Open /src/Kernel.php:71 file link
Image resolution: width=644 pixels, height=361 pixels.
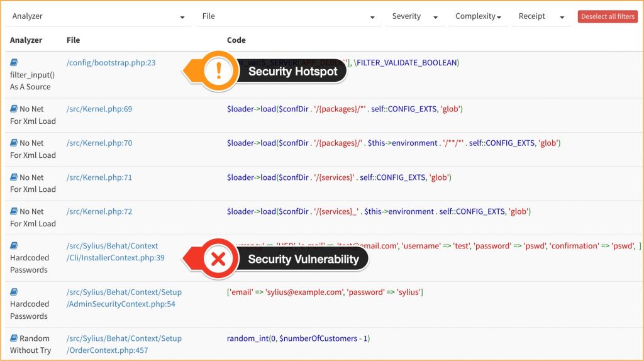[99, 177]
